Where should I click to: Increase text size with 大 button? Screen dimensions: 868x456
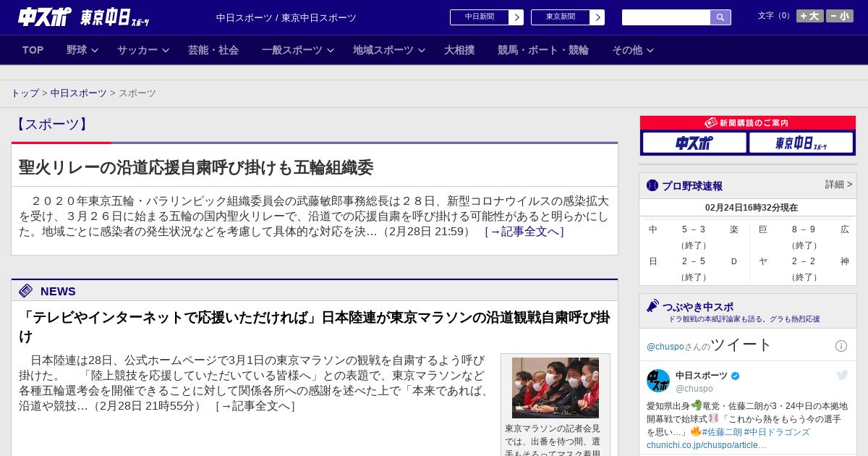point(810,16)
